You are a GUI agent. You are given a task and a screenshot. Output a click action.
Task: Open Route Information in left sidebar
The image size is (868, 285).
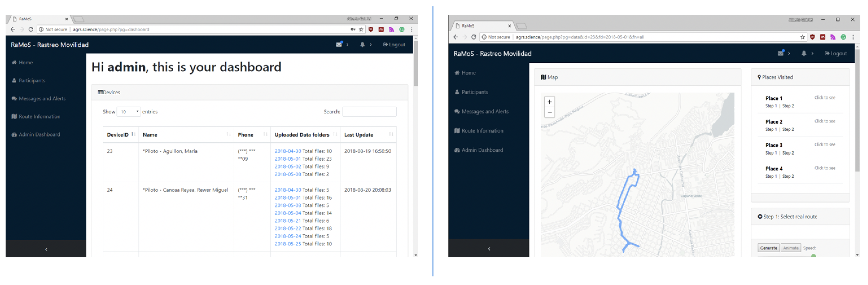tap(39, 116)
